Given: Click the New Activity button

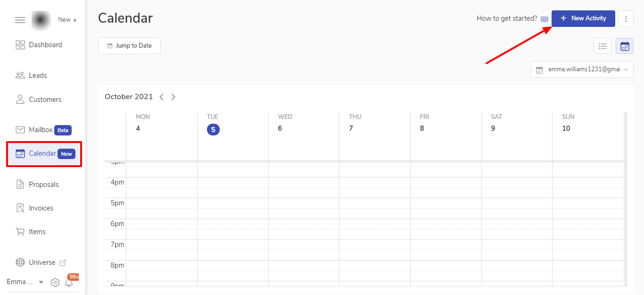Looking at the screenshot, I should [x=583, y=18].
